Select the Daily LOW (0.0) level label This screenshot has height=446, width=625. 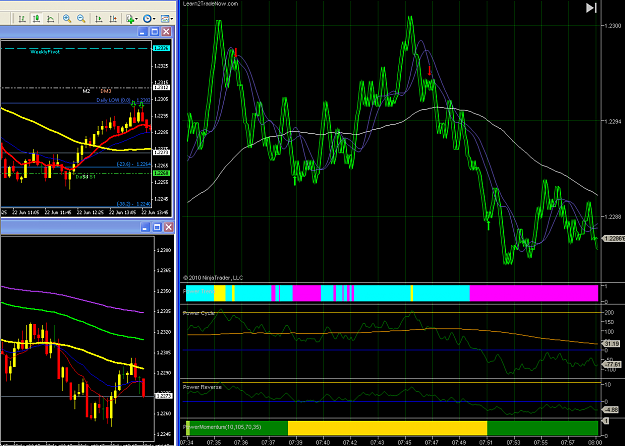click(123, 100)
